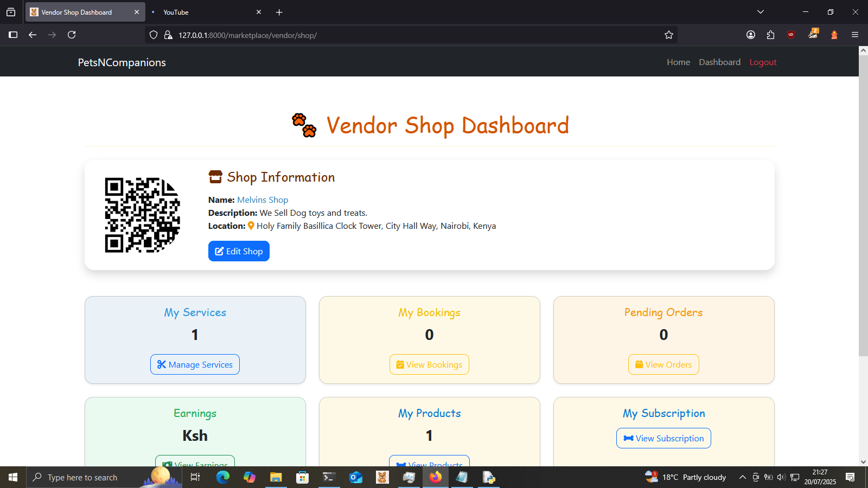Bookmark this page with the star icon

pyautogui.click(x=669, y=35)
